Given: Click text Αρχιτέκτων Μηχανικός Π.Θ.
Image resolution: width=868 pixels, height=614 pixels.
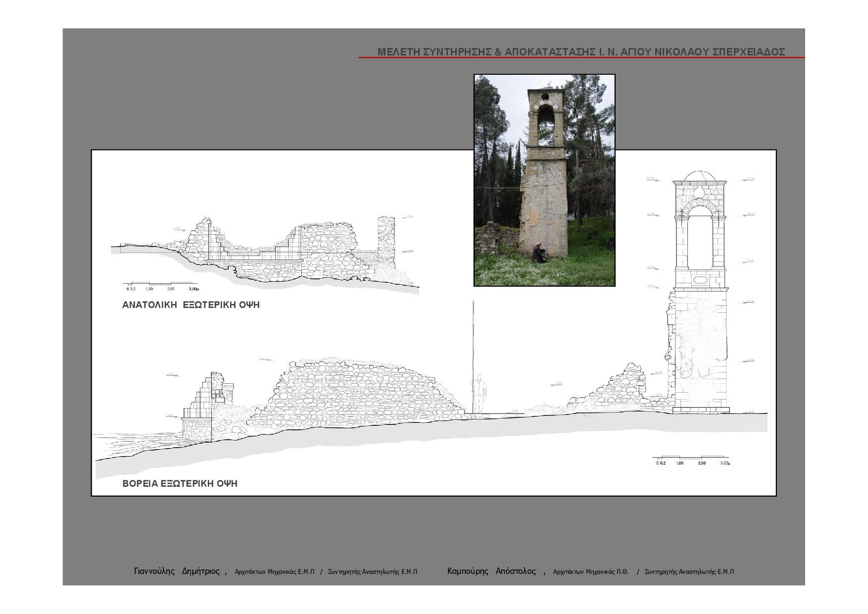Looking at the screenshot, I should [591, 572].
